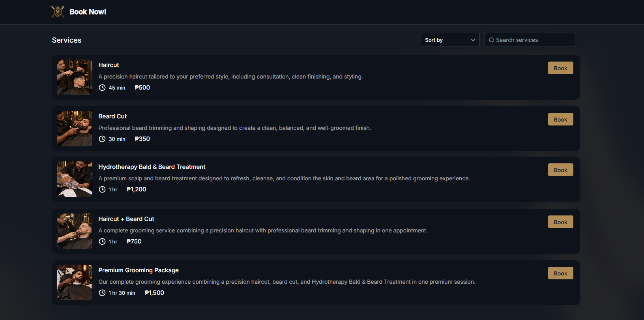Click the ₱500 price
Image resolution: width=644 pixels, height=320 pixels.
point(142,88)
